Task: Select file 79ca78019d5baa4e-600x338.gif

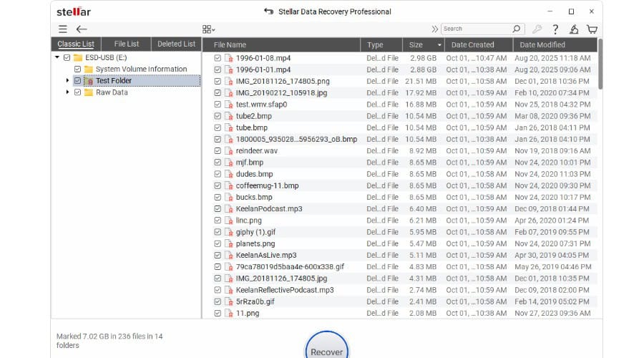Action: 290,267
